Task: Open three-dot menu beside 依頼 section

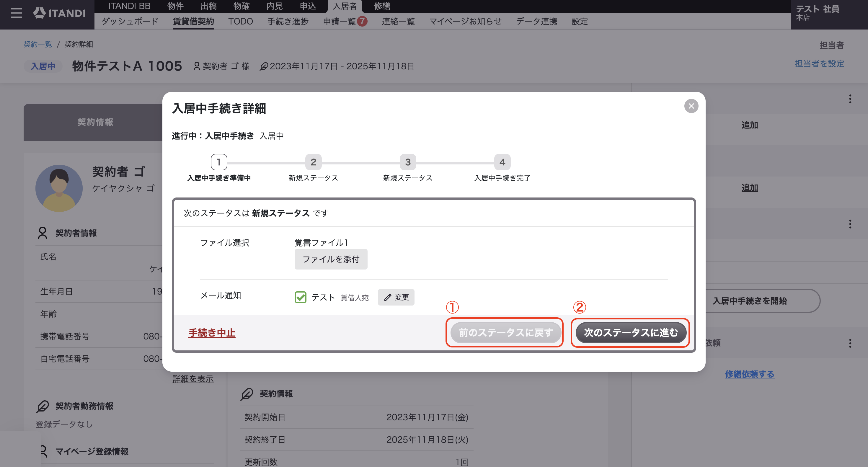Action: pos(850,343)
